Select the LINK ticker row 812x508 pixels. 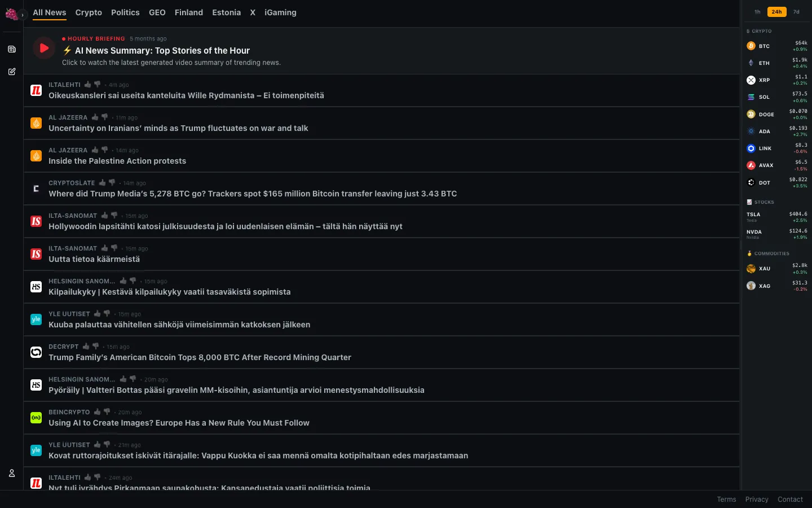777,148
